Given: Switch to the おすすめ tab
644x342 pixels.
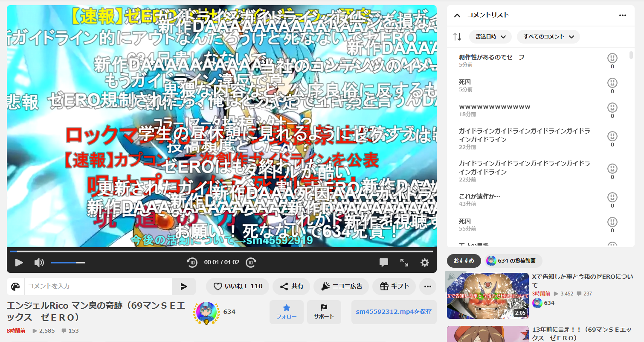Looking at the screenshot, I should coord(464,260).
